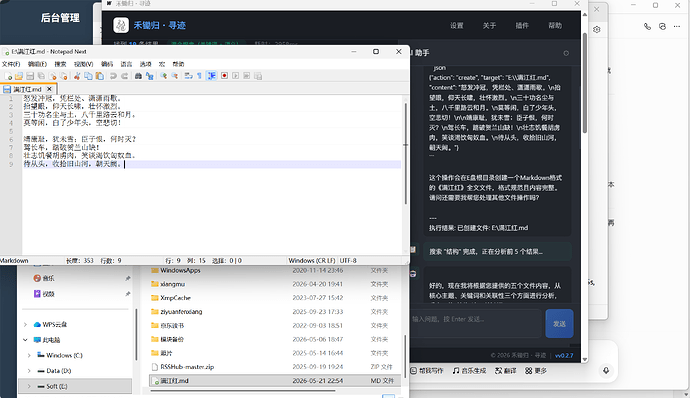
Task: Click microphone icon at bottom right
Action: tap(606, 371)
